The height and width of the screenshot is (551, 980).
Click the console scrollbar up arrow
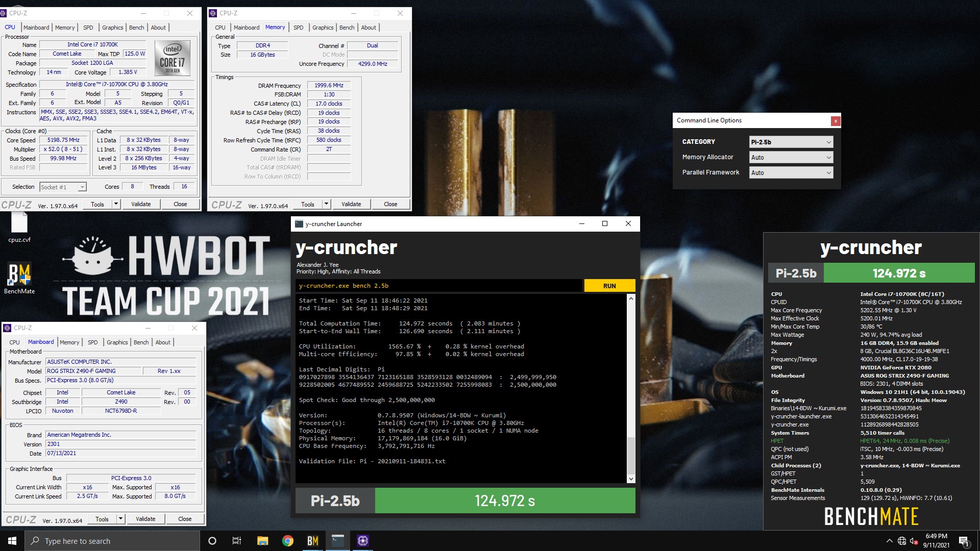point(631,298)
